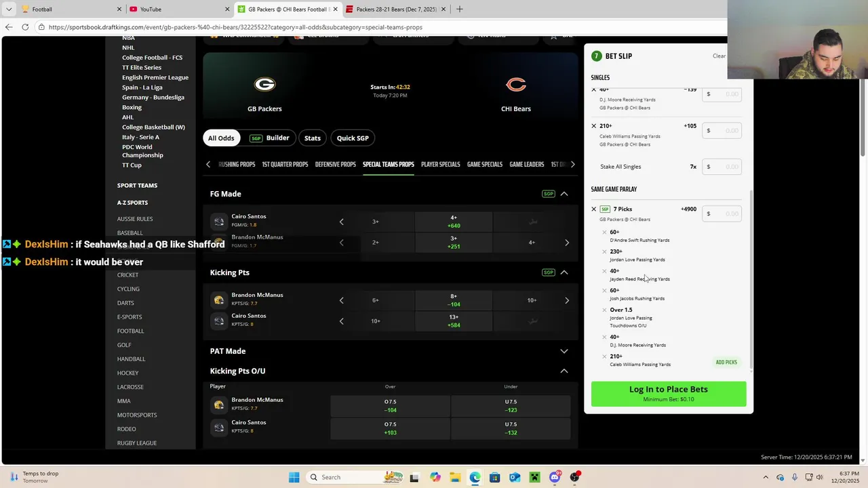Screen dimensions: 868x488
Task: Click the 7 Picks parlay wager field
Action: tap(722, 213)
